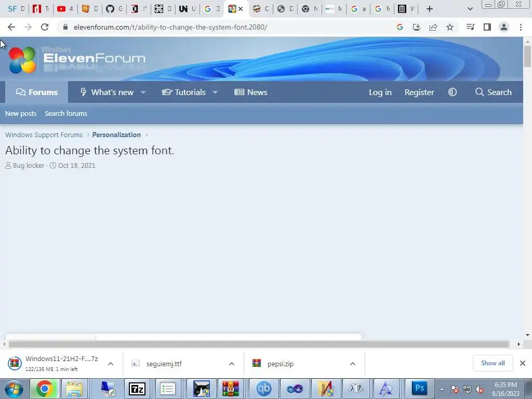Expand options for the seguiemj.ttf download

coord(232,364)
